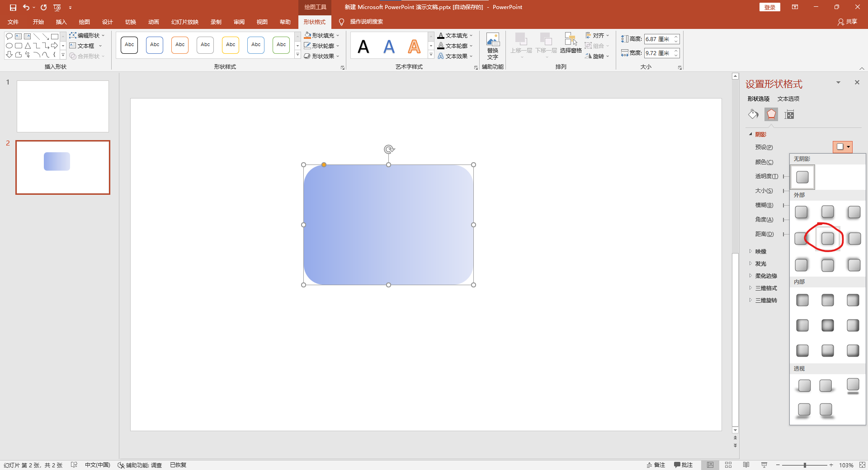
Task: Switch to the 文本选项 tab
Action: [788, 99]
